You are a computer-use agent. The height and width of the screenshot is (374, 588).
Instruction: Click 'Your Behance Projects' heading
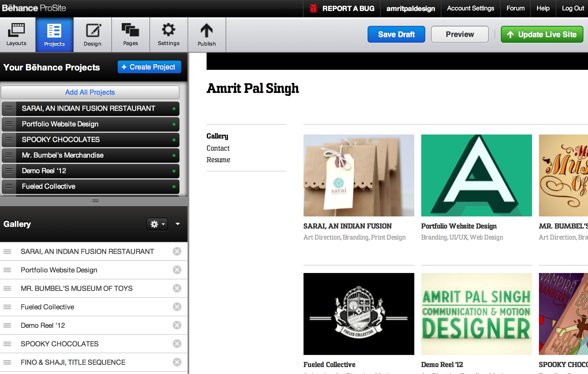click(52, 68)
